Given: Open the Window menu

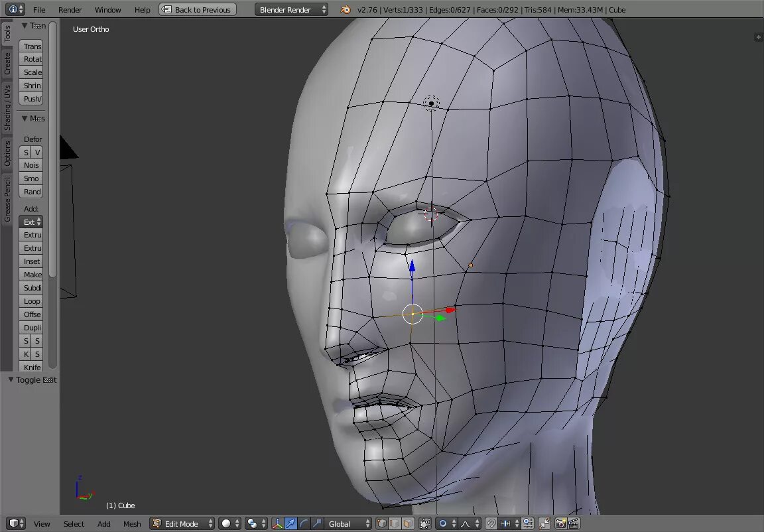Looking at the screenshot, I should (107, 10).
